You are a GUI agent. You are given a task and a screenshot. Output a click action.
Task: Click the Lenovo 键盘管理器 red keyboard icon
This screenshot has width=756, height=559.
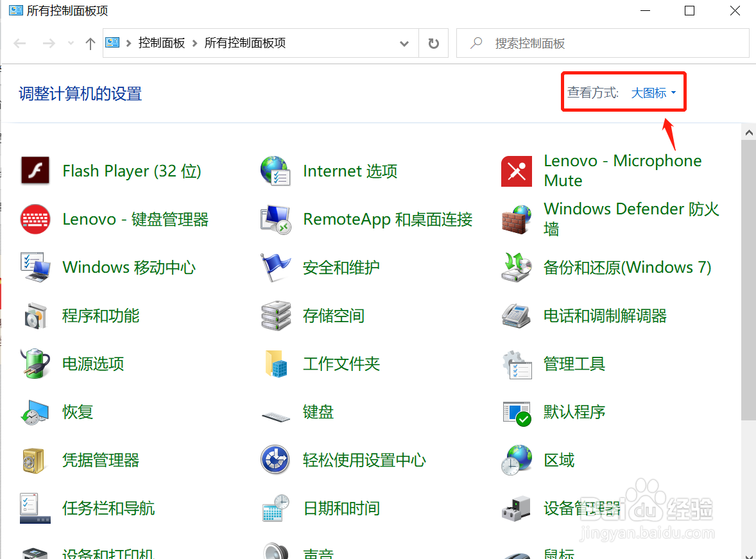tap(35, 219)
